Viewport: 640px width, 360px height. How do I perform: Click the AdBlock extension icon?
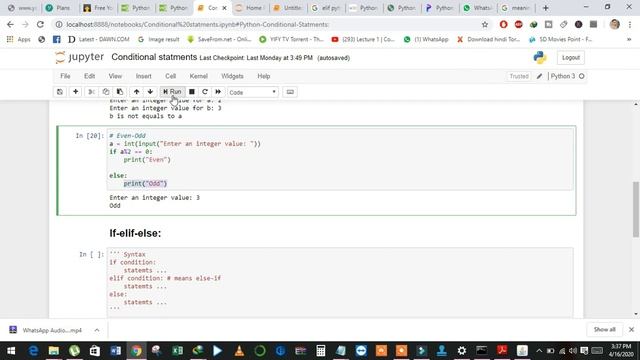pyautogui.click(x=518, y=24)
